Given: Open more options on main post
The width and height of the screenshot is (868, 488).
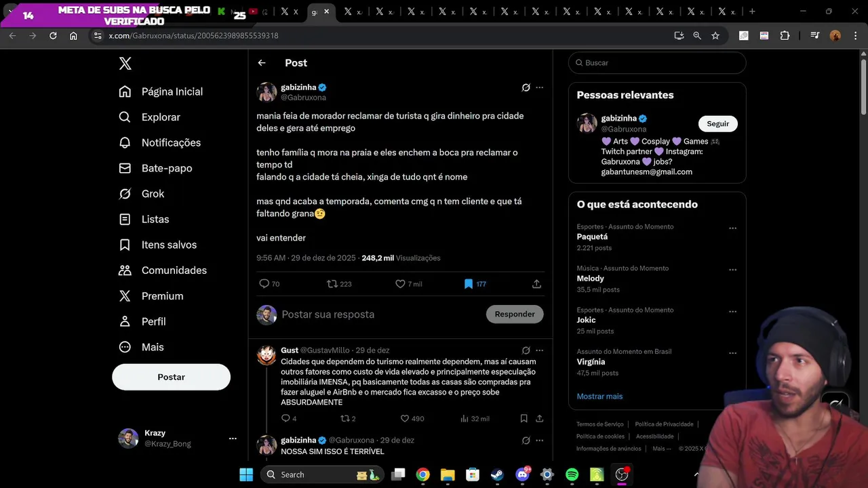Looking at the screenshot, I should click(540, 87).
